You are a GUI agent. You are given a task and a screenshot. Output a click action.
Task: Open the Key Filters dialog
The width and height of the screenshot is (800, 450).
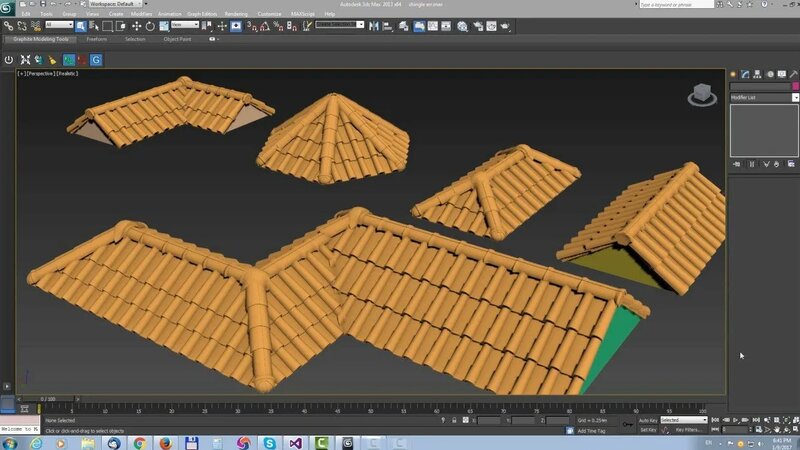click(x=689, y=430)
